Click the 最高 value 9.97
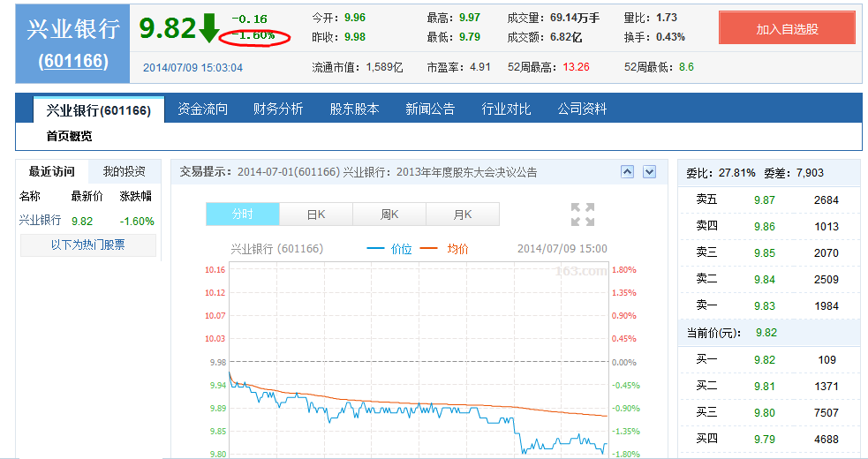868x459 pixels. [470, 18]
